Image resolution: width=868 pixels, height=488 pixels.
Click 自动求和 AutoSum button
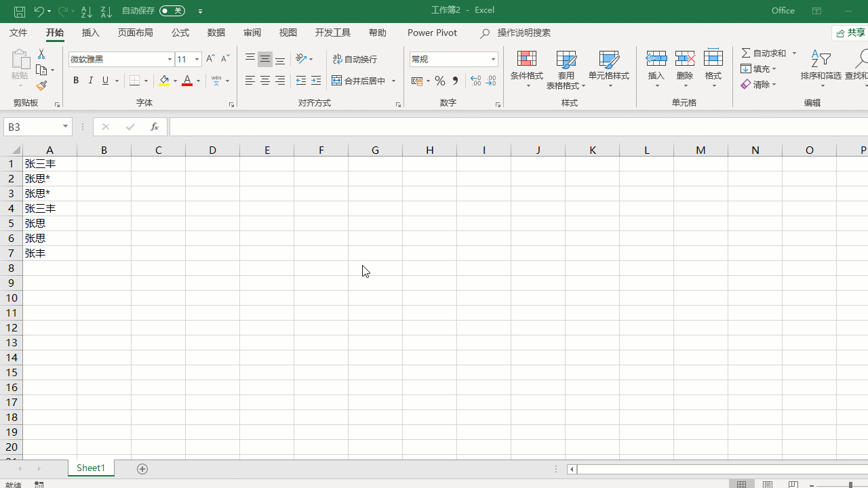pos(764,53)
